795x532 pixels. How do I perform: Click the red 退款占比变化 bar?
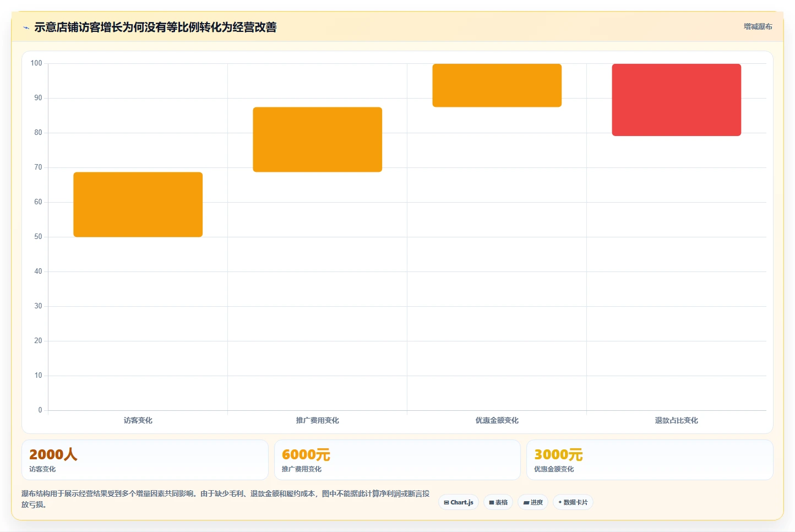tap(677, 100)
